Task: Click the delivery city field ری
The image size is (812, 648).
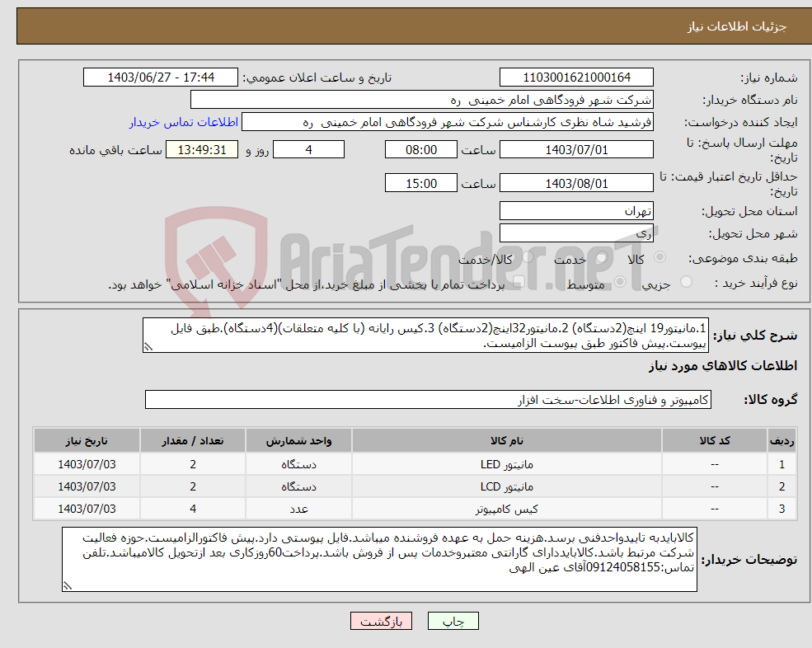Action: 576,233
